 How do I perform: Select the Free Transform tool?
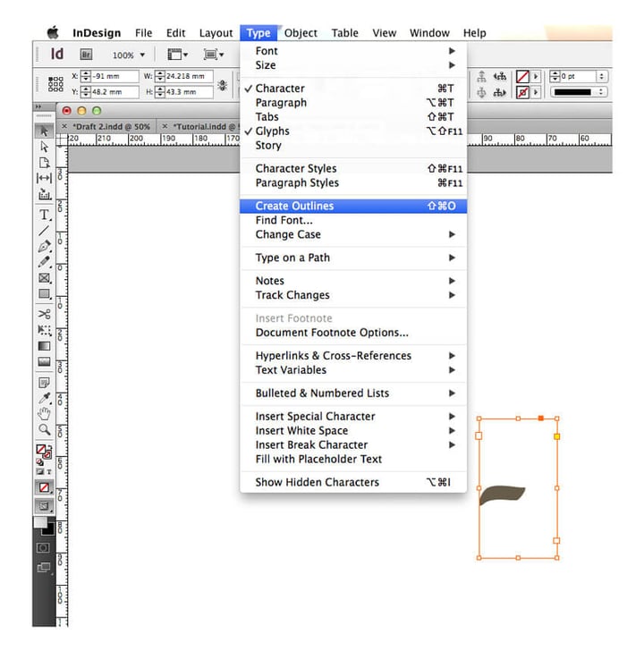click(x=44, y=330)
